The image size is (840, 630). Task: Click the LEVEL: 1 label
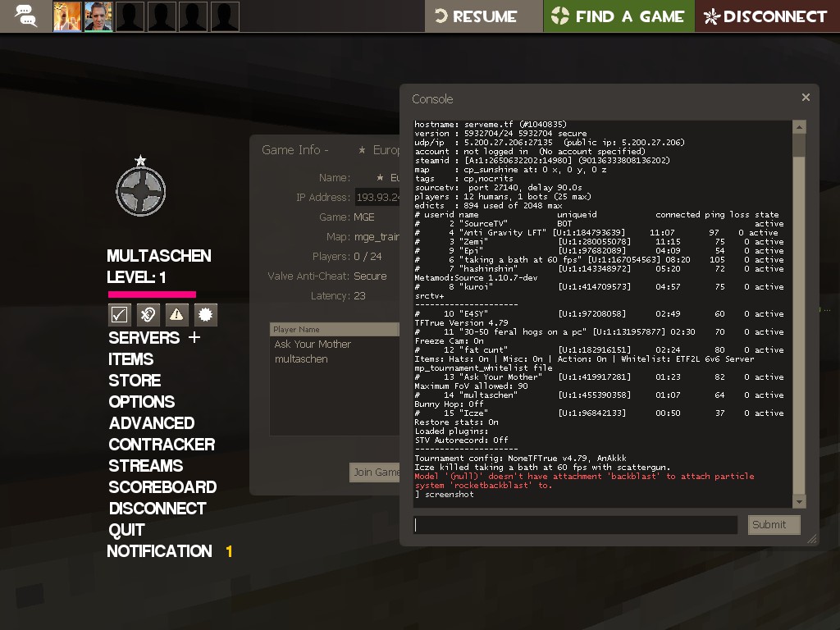point(137,277)
